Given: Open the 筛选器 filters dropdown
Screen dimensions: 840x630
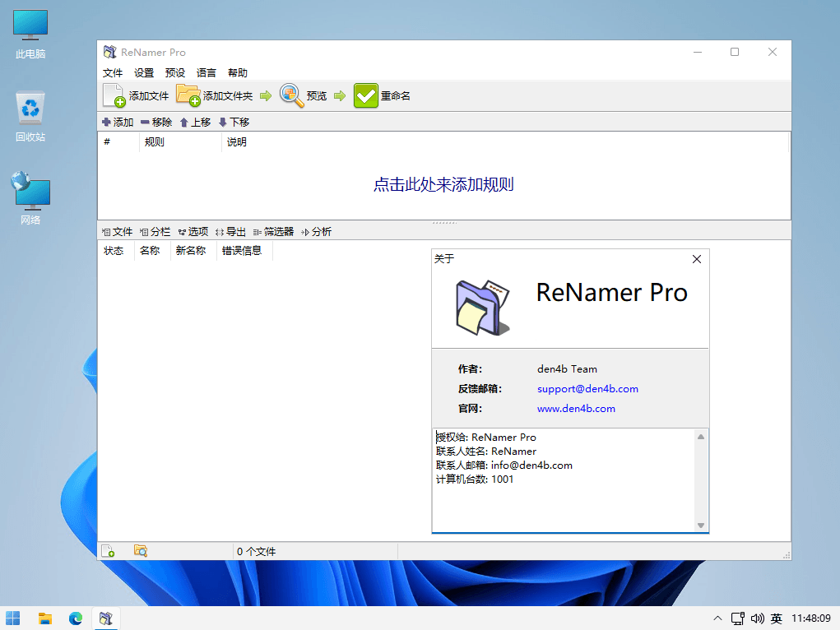Looking at the screenshot, I should (274, 231).
